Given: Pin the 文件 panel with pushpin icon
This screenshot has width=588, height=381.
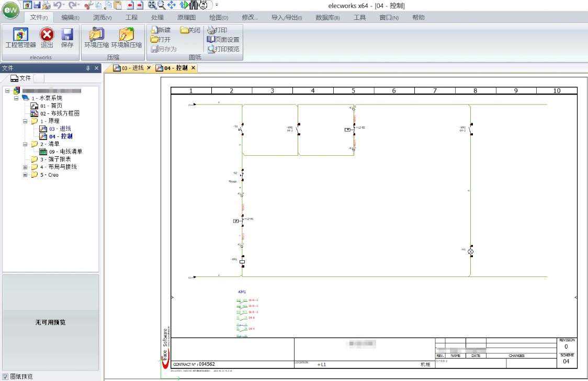Looking at the screenshot, I should tap(88, 68).
